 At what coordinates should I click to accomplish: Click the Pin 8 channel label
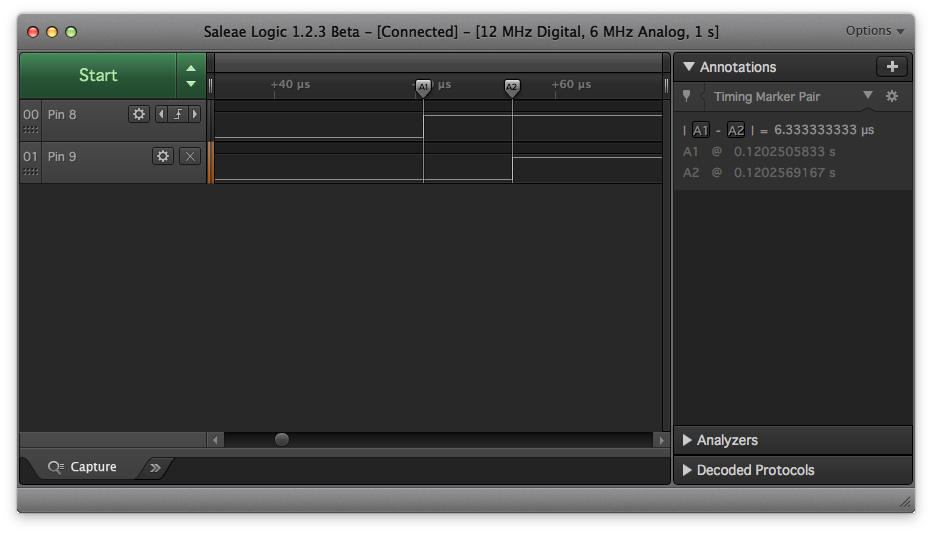[62, 115]
